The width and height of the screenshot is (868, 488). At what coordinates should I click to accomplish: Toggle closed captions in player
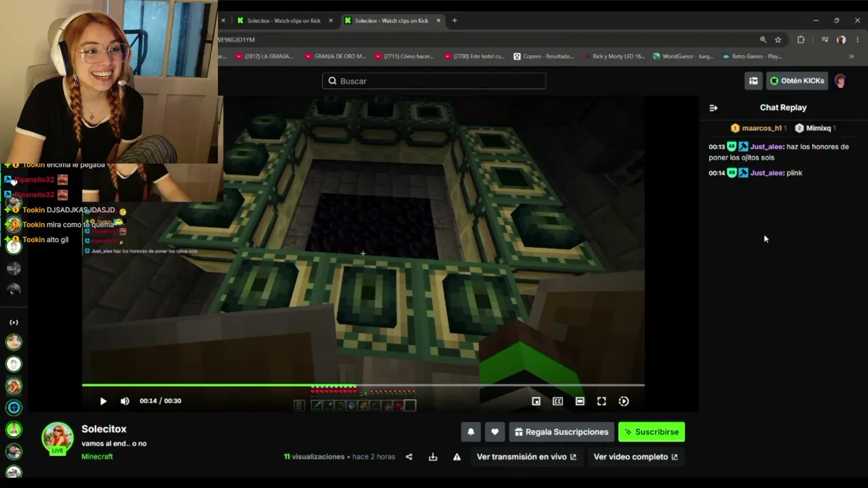557,401
